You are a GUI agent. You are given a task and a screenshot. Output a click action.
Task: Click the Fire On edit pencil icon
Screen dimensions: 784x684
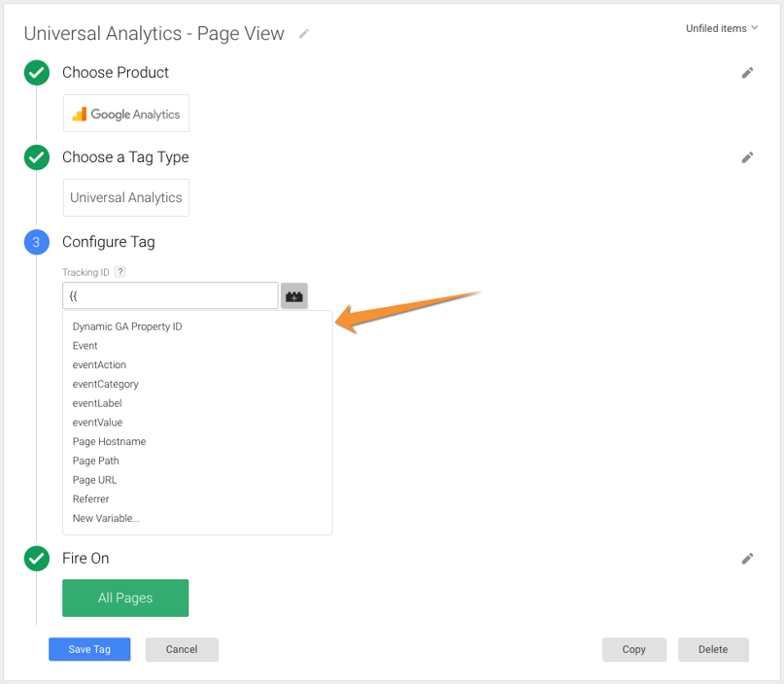(x=747, y=559)
